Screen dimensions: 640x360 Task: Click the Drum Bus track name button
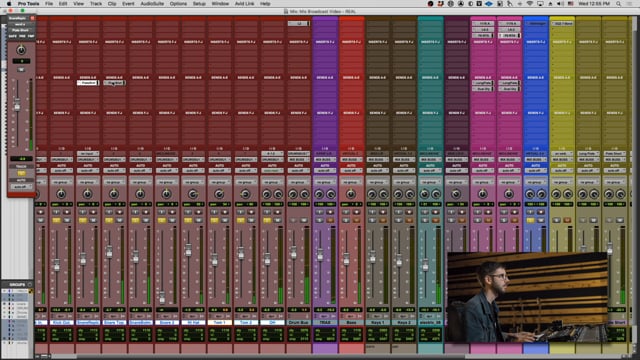298,322
